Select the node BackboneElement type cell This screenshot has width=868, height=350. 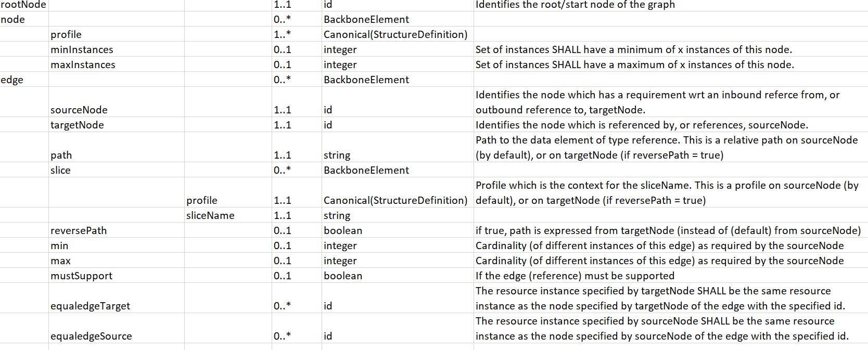tap(398, 19)
